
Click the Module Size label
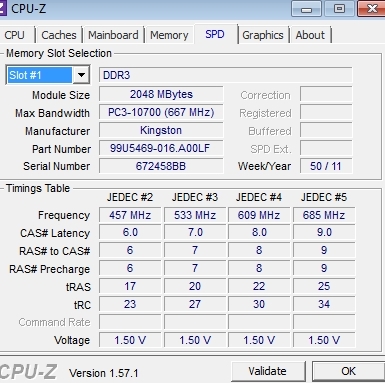[x=61, y=95]
